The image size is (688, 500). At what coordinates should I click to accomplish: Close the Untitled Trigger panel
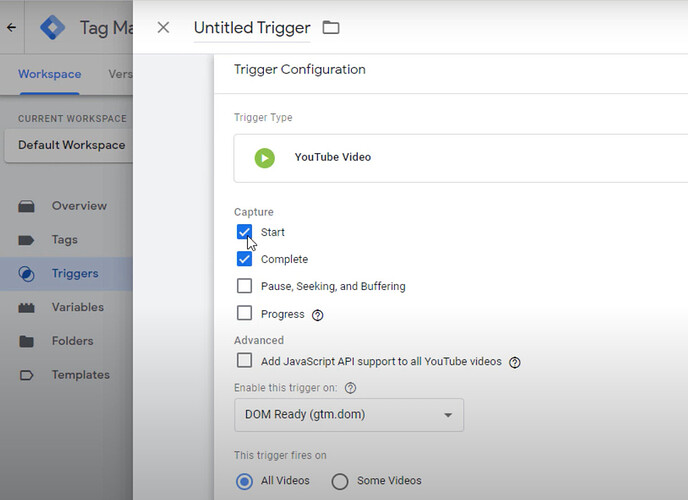(x=163, y=28)
